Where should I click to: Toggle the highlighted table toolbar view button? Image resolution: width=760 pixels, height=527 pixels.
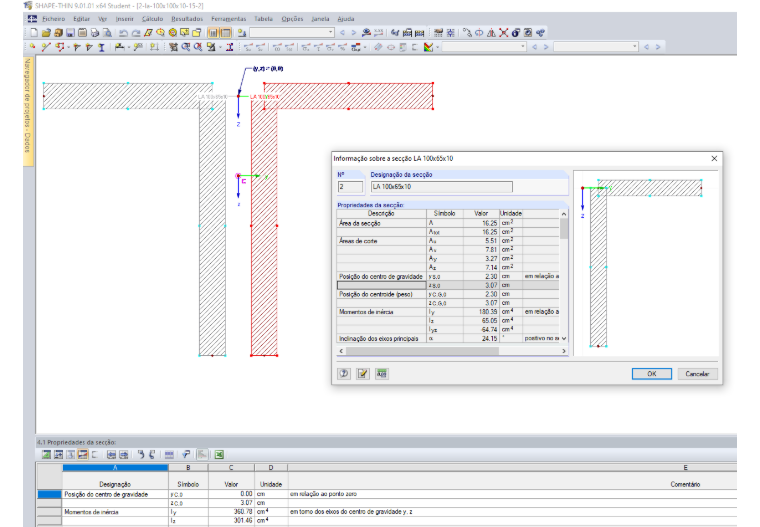83,454
